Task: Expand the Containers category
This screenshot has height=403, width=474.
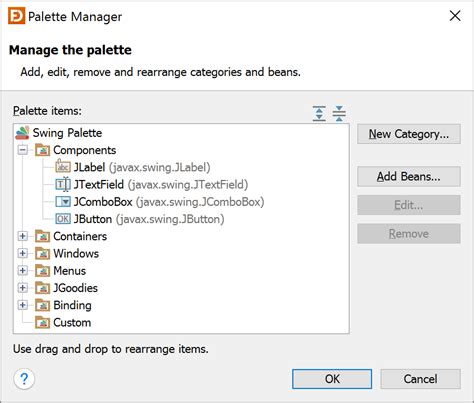Action: click(x=23, y=236)
